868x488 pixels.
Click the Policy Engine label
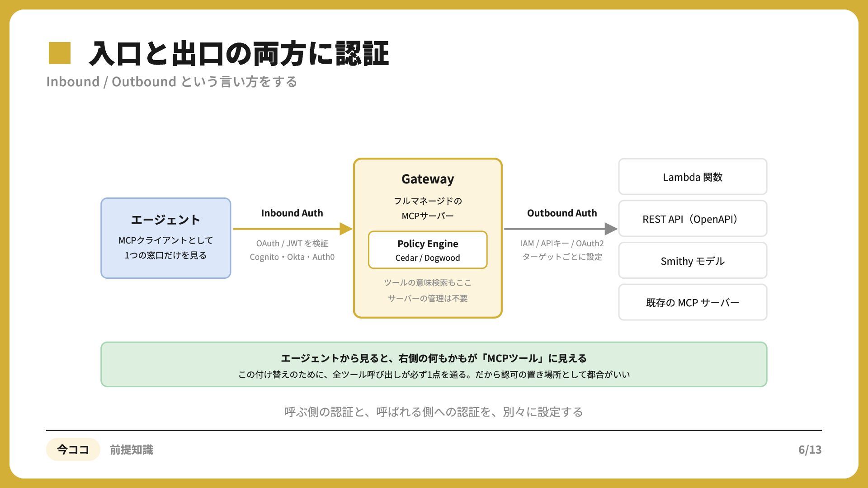(x=428, y=244)
